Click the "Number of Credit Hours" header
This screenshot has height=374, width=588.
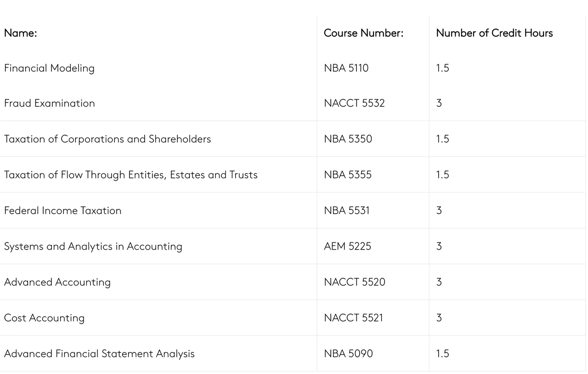click(x=494, y=33)
